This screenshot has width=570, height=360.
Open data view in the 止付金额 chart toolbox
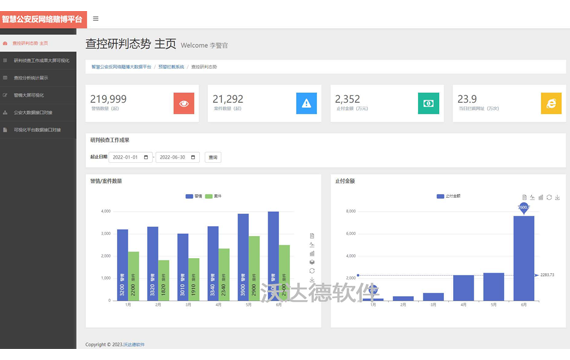point(524,197)
